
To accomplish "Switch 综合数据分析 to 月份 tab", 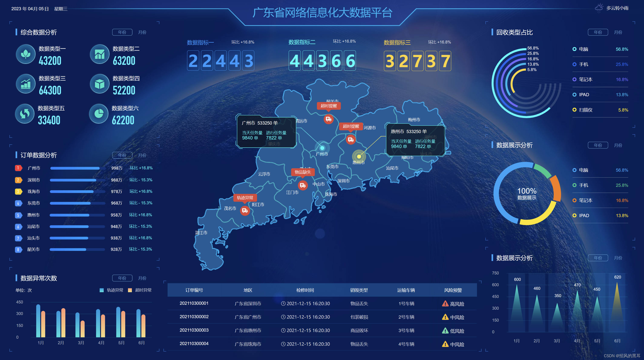I will (142, 32).
